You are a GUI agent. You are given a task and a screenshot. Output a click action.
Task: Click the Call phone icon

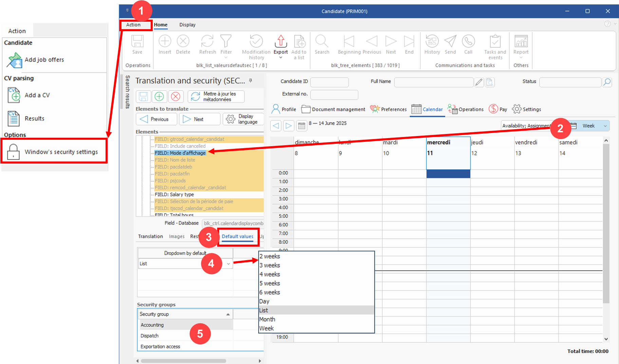pyautogui.click(x=468, y=42)
